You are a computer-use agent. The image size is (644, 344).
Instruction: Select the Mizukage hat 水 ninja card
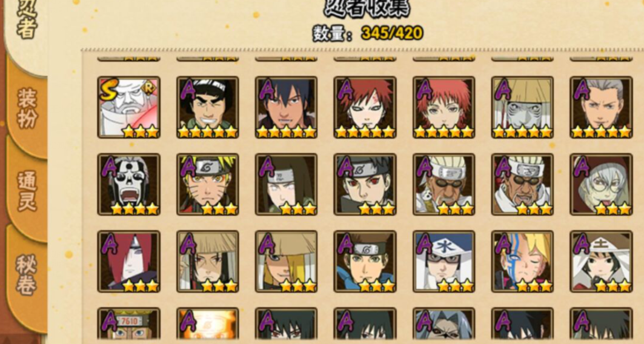point(444,262)
